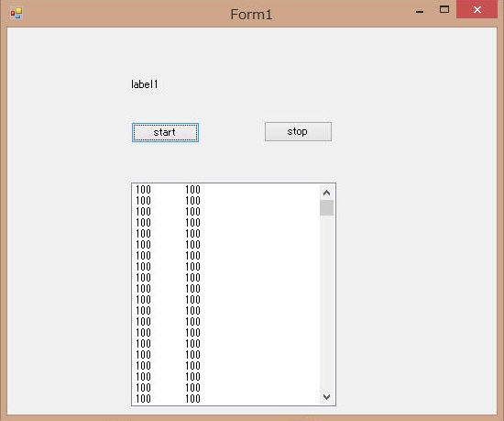
Task: Click the Form1 application icon in title bar
Action: [x=16, y=13]
